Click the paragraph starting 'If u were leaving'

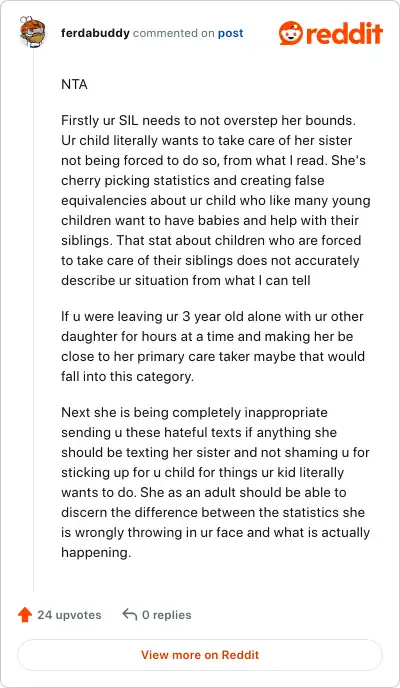(213, 347)
